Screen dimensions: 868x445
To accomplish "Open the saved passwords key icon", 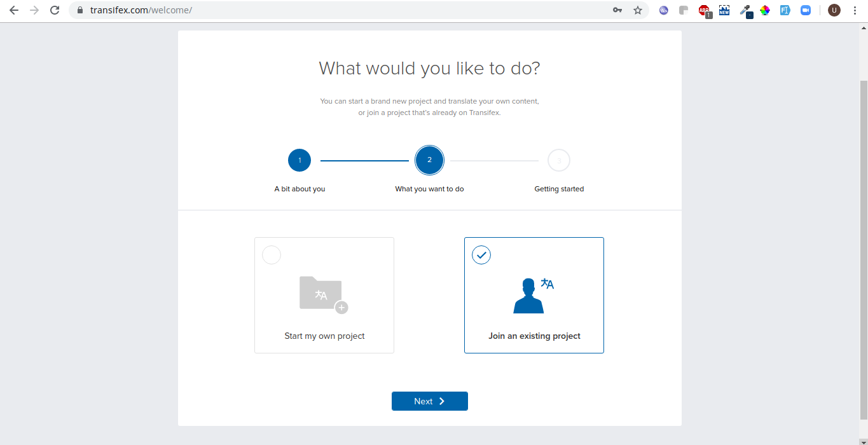I will [617, 10].
